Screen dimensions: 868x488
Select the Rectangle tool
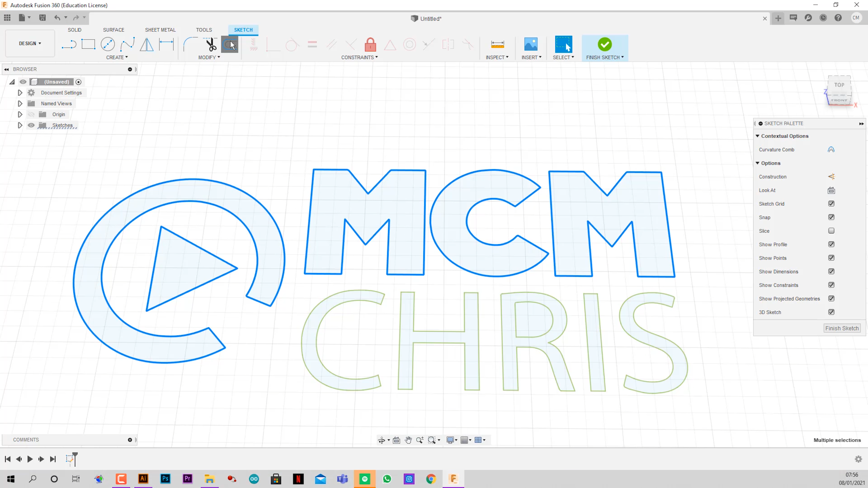coord(88,44)
